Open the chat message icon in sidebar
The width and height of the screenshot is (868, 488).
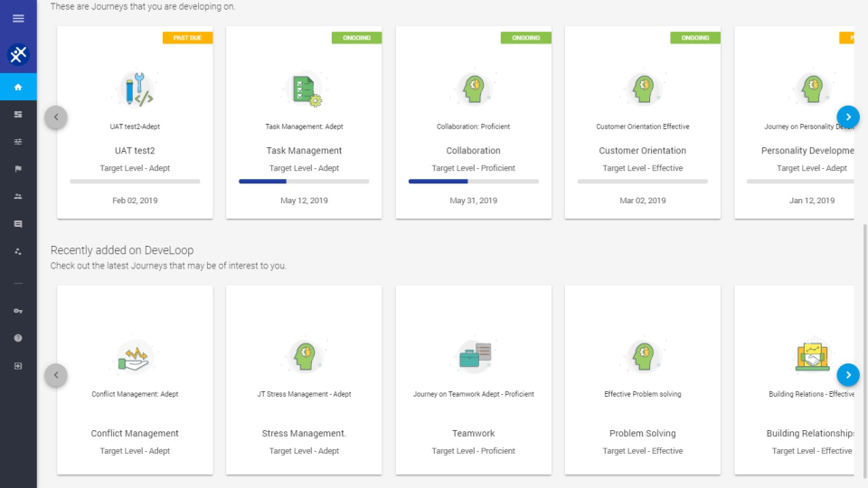point(18,223)
